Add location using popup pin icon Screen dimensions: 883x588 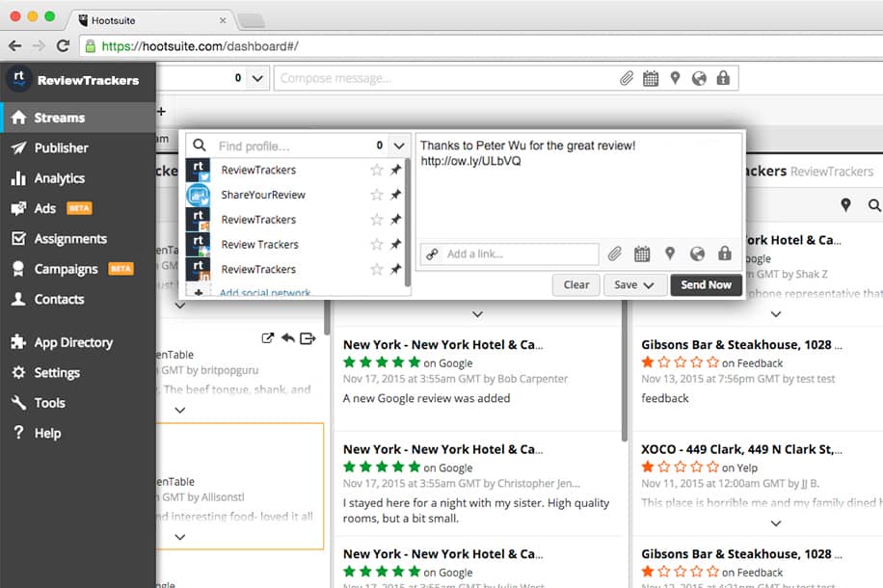coord(670,254)
